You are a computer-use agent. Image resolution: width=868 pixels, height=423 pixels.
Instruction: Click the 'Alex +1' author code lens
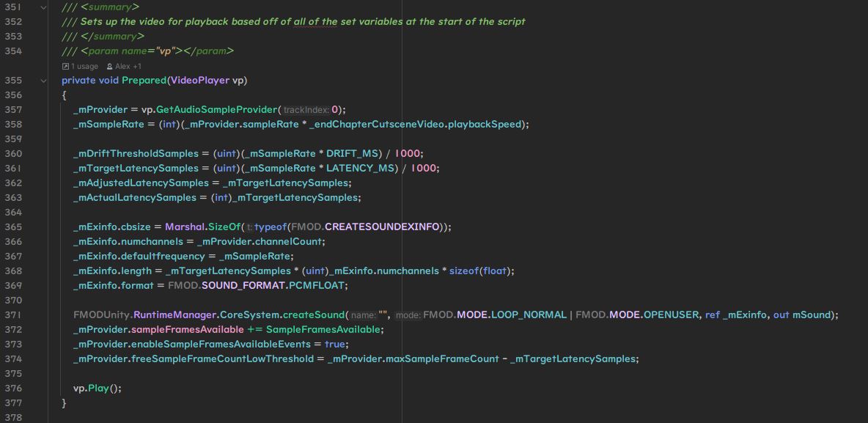coord(128,66)
